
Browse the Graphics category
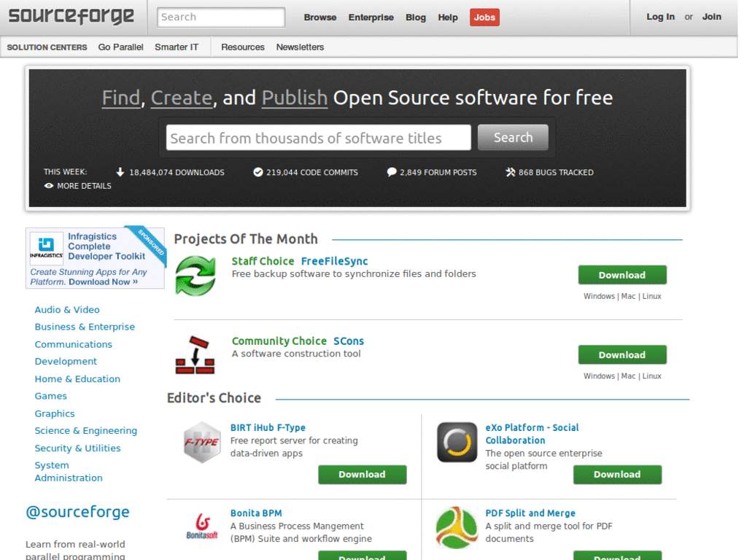pyautogui.click(x=55, y=414)
